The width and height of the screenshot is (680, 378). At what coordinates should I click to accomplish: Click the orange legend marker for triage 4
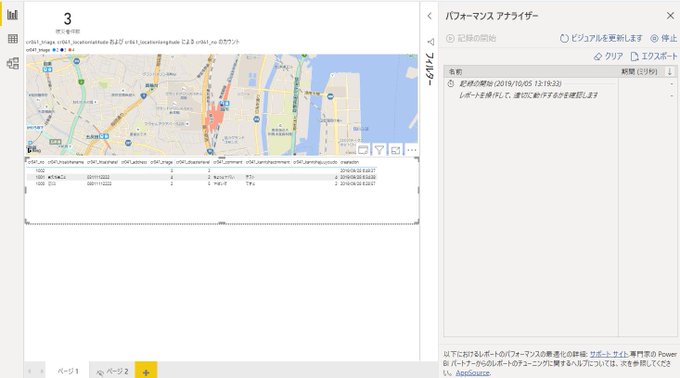(x=69, y=50)
